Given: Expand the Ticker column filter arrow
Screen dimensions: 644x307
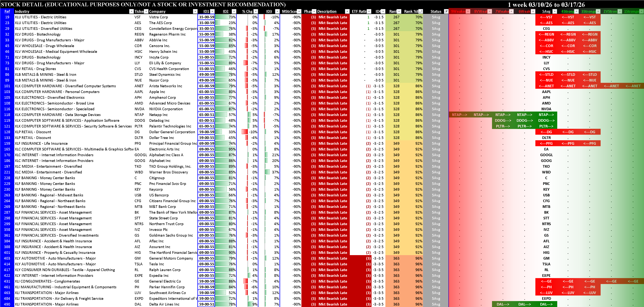Looking at the screenshot, I should [146, 11].
